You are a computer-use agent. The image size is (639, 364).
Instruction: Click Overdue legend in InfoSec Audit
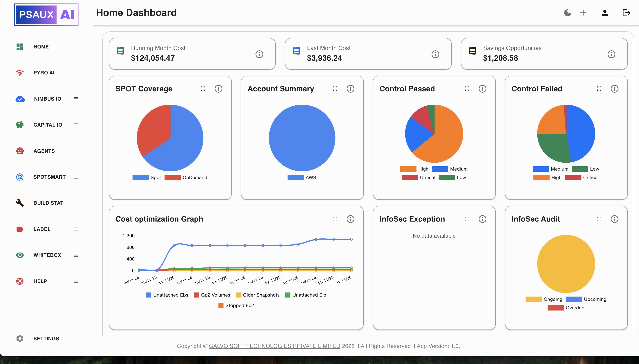pos(566,308)
